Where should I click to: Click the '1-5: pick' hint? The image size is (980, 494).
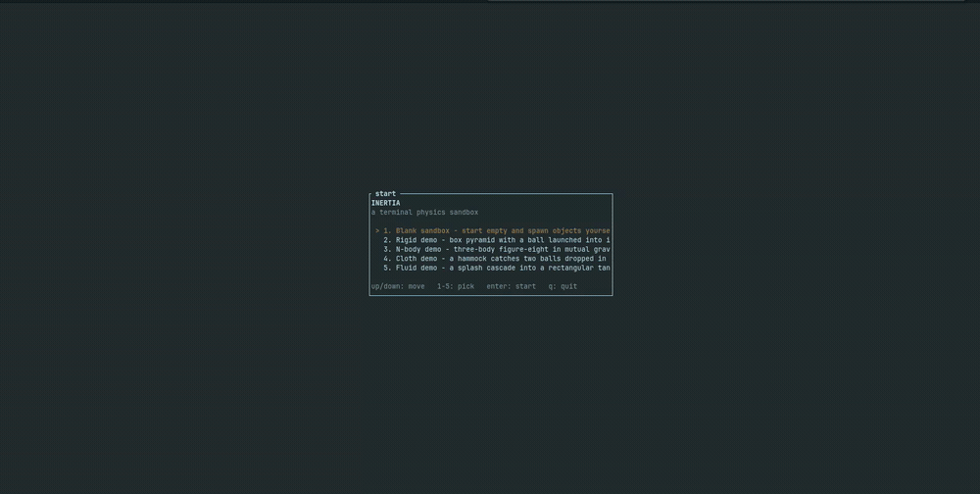coord(456,286)
